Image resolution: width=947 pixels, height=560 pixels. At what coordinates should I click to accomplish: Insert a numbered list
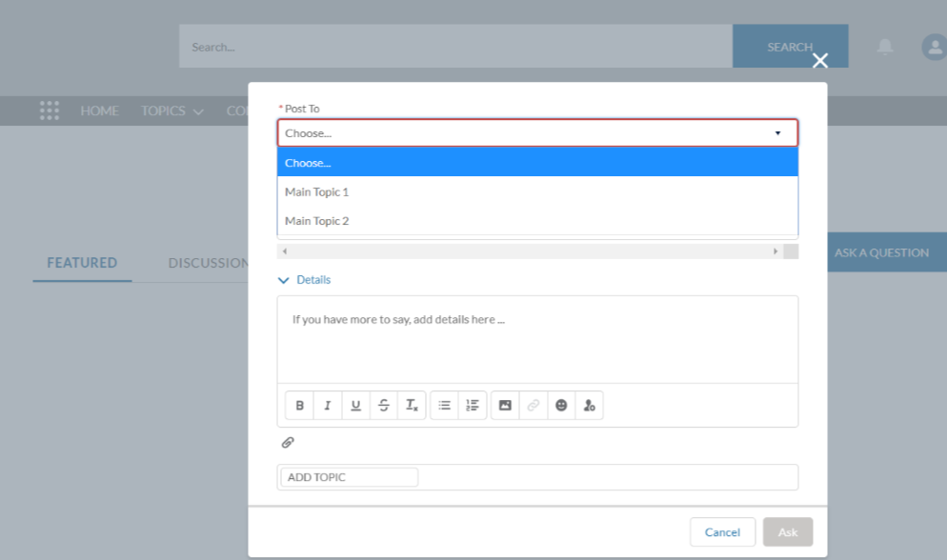(473, 406)
